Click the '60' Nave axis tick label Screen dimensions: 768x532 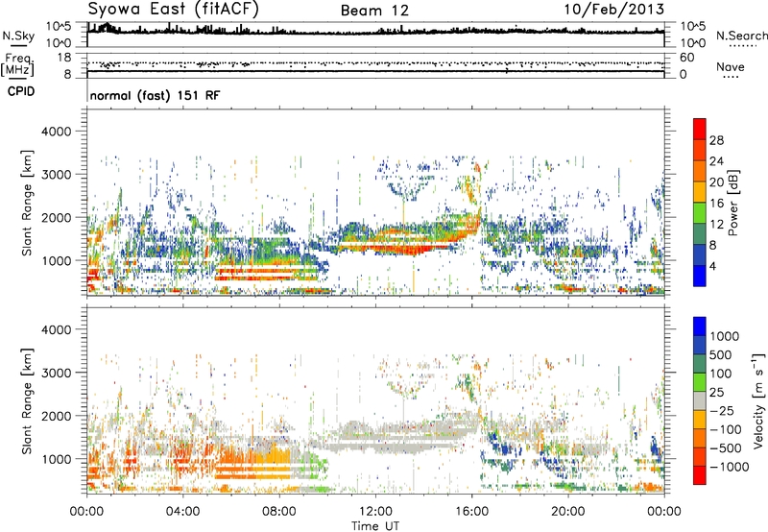686,58
